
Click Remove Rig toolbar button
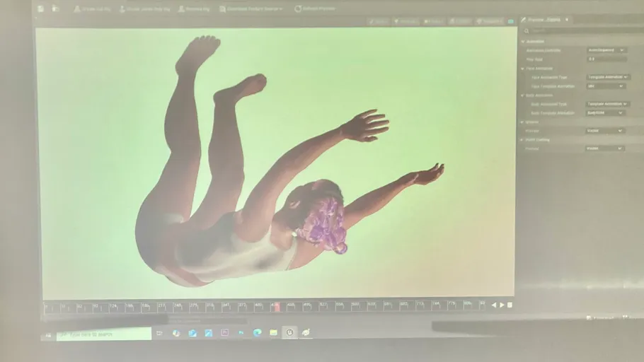[x=194, y=8]
